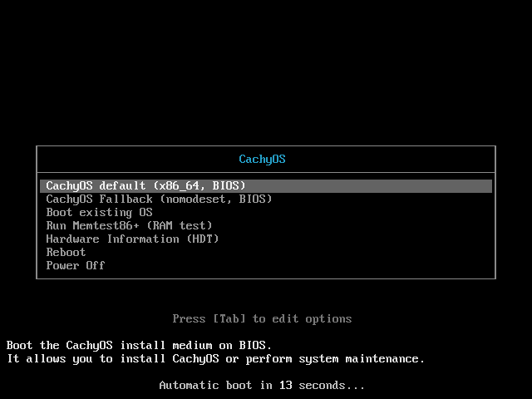Choose the Power Off menu entry
This screenshot has height=399, width=532.
click(x=76, y=265)
